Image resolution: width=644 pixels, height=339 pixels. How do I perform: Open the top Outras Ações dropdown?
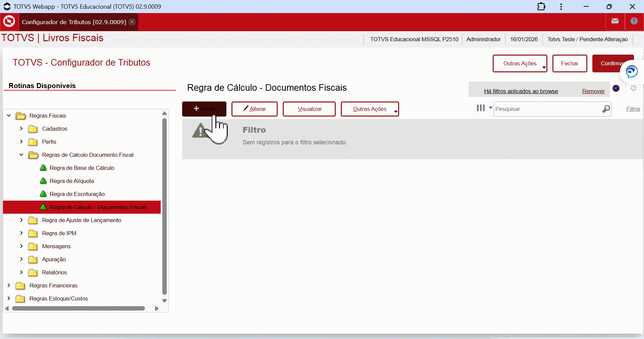pos(520,63)
